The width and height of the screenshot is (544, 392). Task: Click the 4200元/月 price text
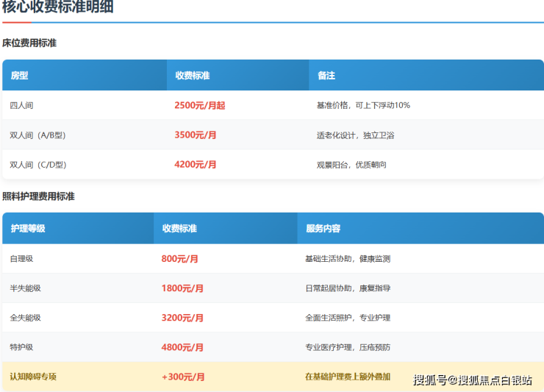coord(196,164)
